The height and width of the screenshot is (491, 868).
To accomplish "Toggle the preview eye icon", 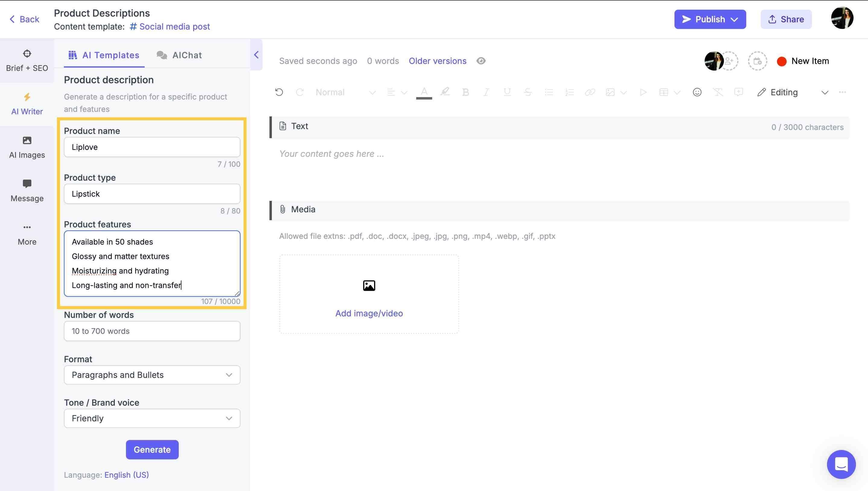I will (481, 60).
